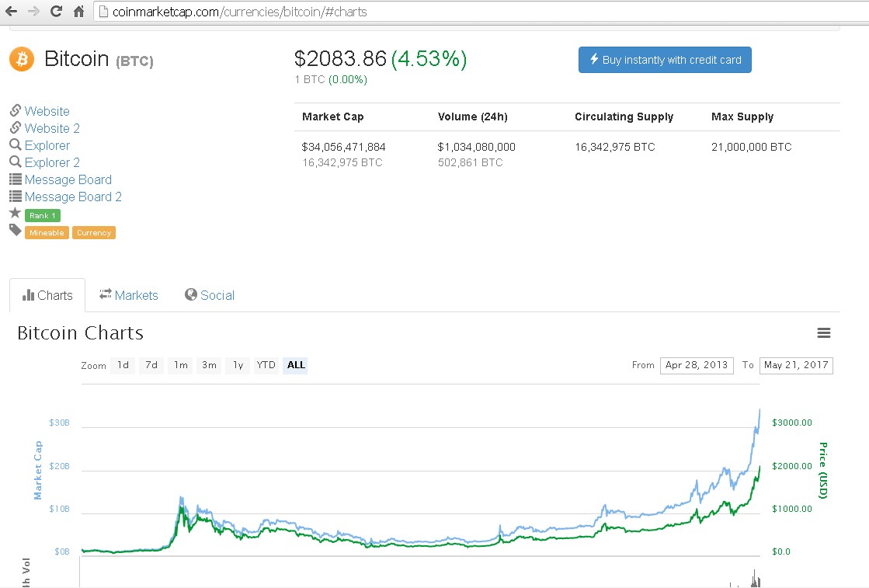Screen dimensions: 869x588
Task: Click the Bitcoin Charts heading
Action: click(x=80, y=333)
